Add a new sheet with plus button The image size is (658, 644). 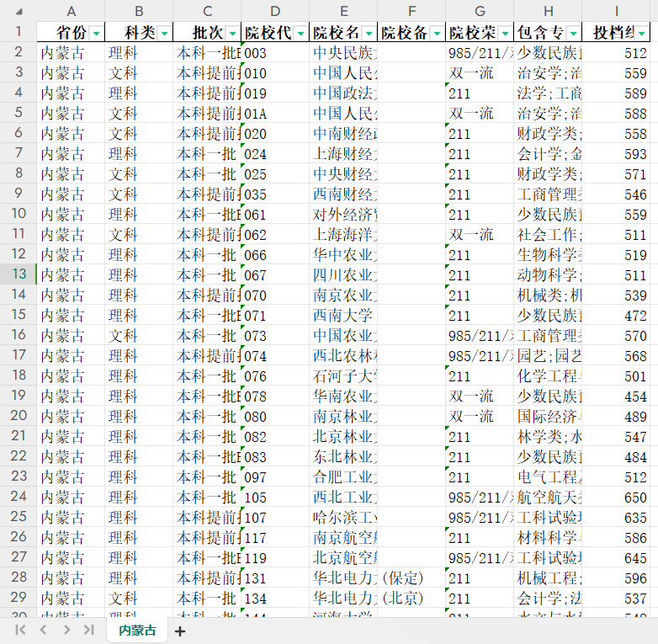point(179,631)
